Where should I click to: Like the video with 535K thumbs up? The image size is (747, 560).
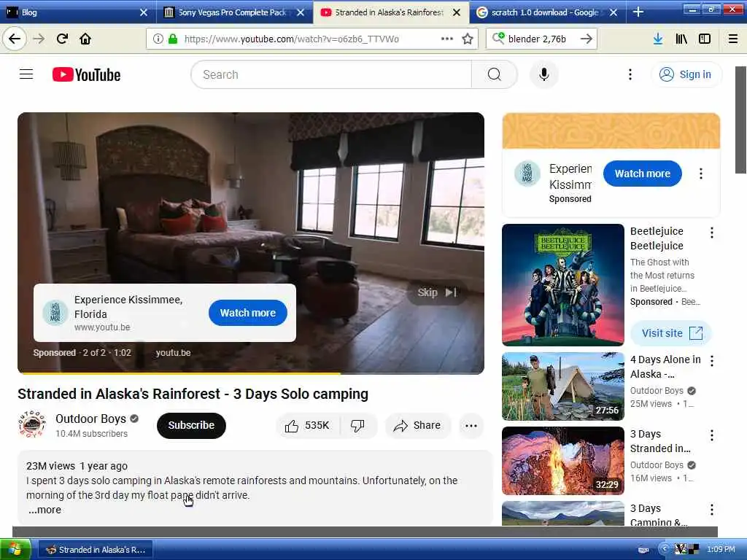[x=308, y=425]
